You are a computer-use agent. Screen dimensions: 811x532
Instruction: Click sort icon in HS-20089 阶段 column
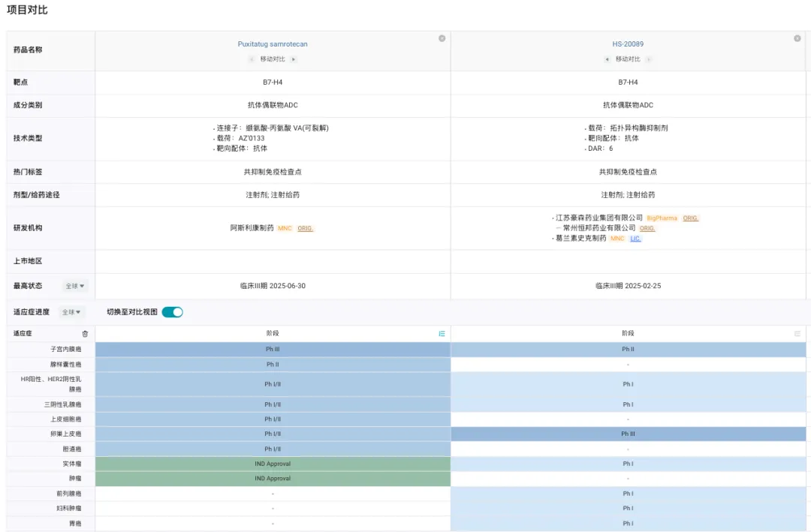797,334
